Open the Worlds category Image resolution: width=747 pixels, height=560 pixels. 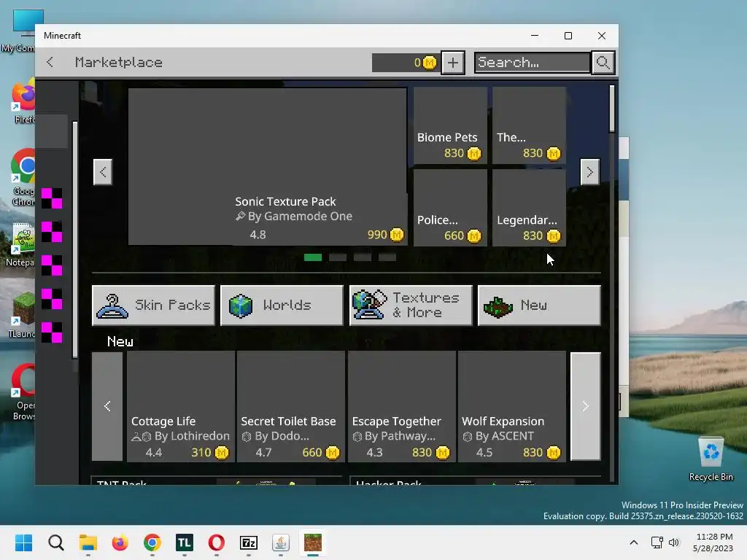tap(282, 306)
